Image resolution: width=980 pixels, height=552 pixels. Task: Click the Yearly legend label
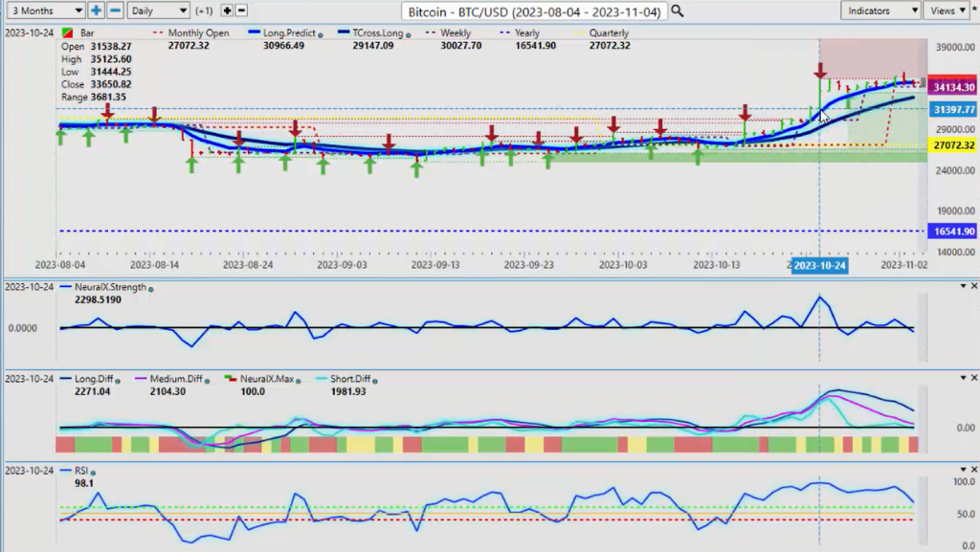(x=527, y=33)
